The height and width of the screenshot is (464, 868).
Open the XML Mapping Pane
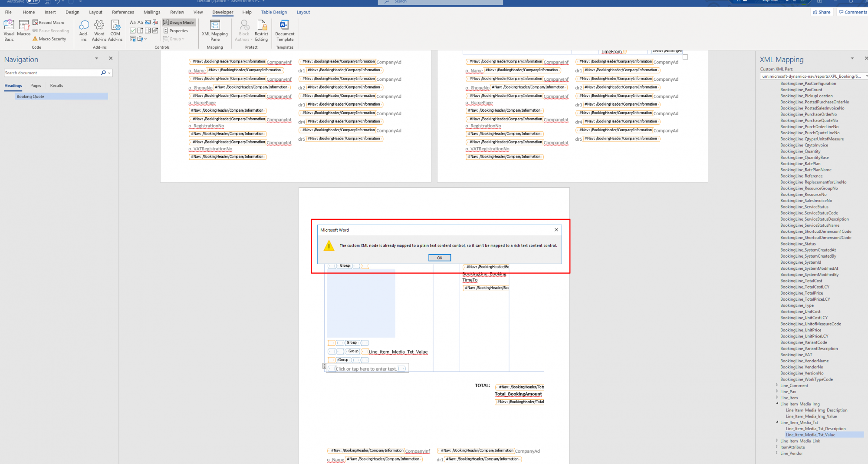click(x=215, y=30)
